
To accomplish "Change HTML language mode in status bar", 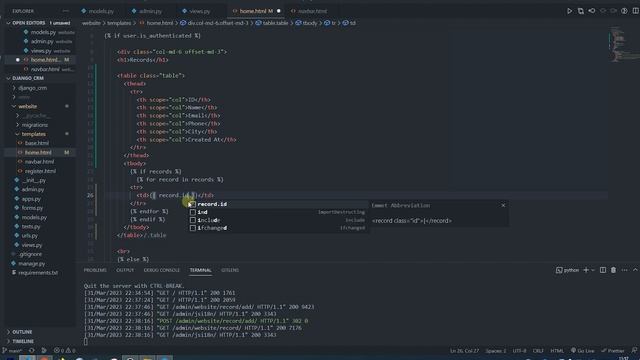I will coord(557,351).
